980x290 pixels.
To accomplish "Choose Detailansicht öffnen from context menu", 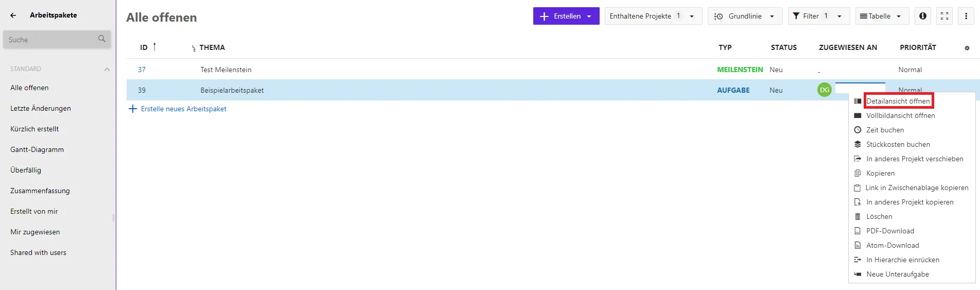I will [x=898, y=101].
